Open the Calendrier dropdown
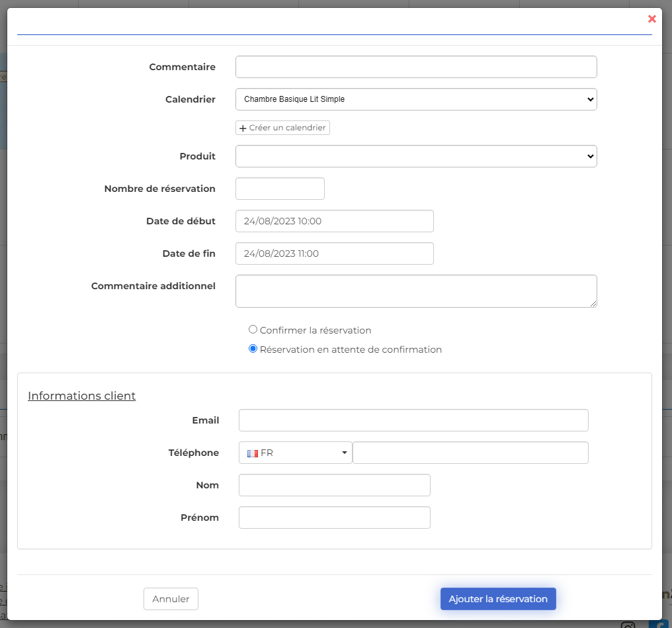672x628 pixels. pos(416,99)
